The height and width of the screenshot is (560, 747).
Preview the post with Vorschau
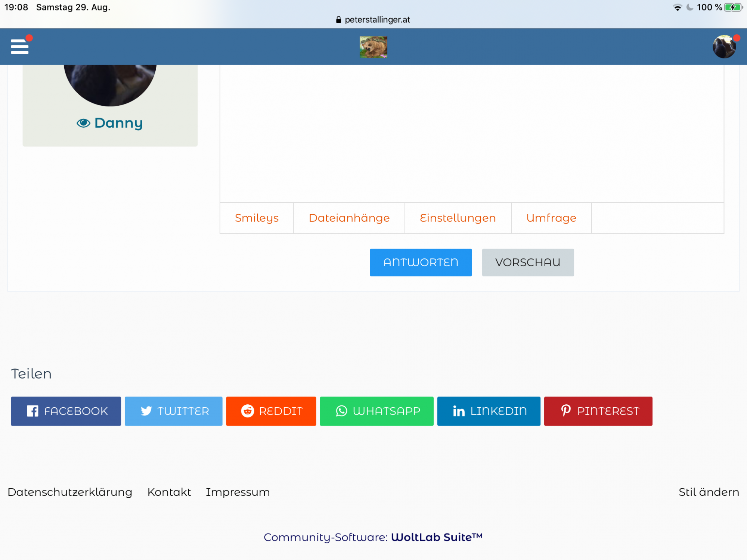527,262
